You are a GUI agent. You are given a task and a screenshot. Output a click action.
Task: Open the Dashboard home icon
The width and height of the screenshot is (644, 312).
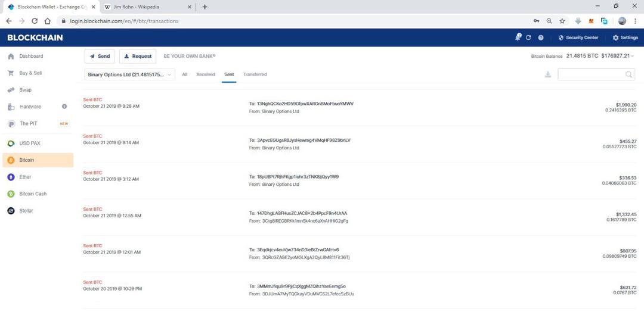[x=11, y=56]
